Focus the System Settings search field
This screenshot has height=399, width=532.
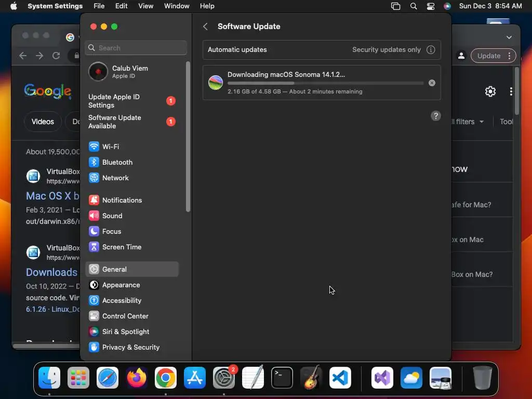(x=136, y=48)
